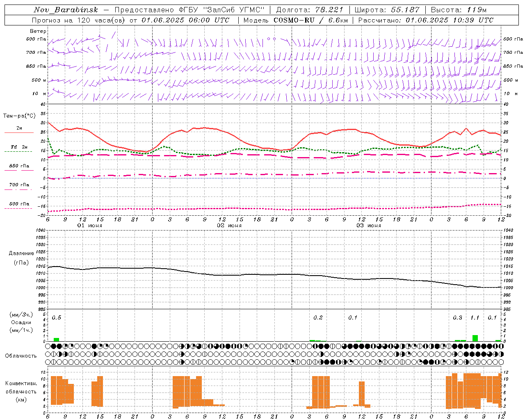Click the Тем-ра(°C) axis label
The height and width of the screenshot is (420, 525).
[19, 116]
